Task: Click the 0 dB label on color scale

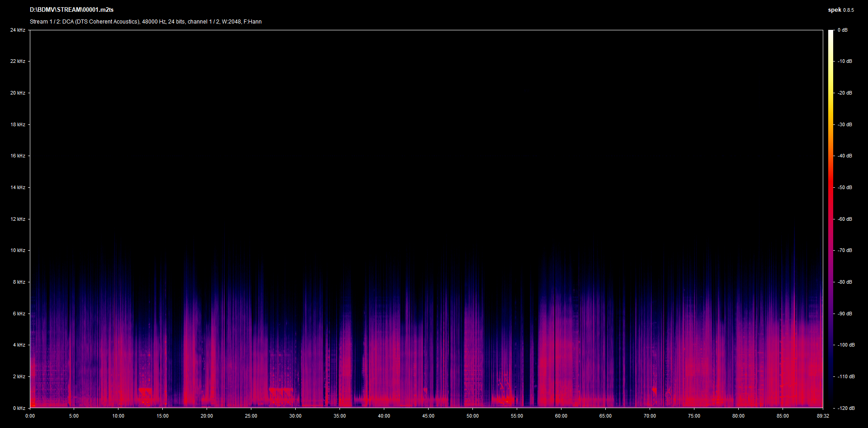Action: pos(842,30)
